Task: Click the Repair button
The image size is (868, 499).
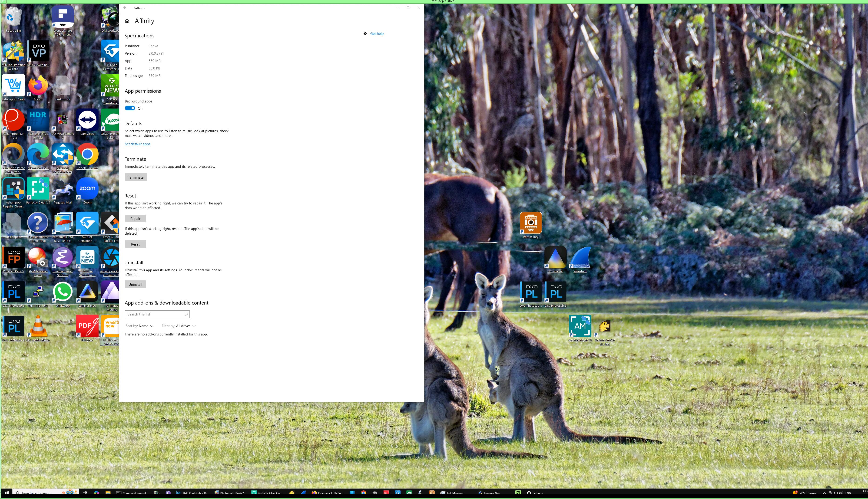Action: [135, 219]
